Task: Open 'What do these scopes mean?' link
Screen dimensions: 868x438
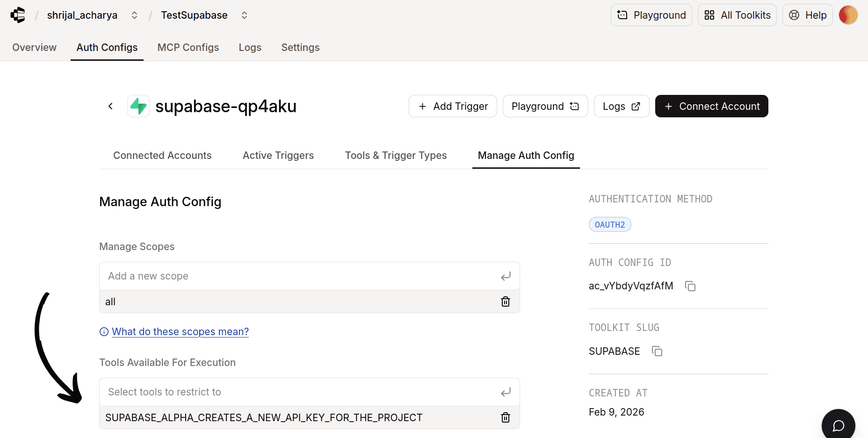Action: click(x=180, y=331)
